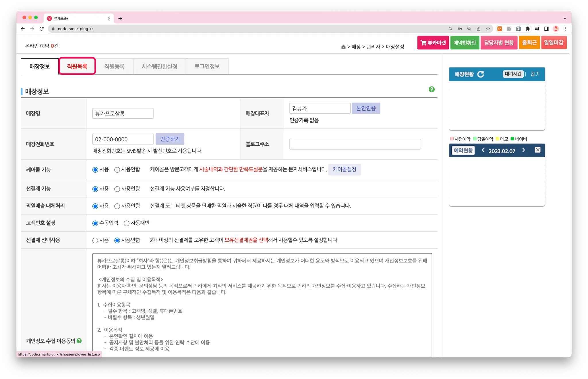The image size is (588, 379).
Task: Select 자동채번 for 고객번호 설정
Action: click(x=127, y=223)
